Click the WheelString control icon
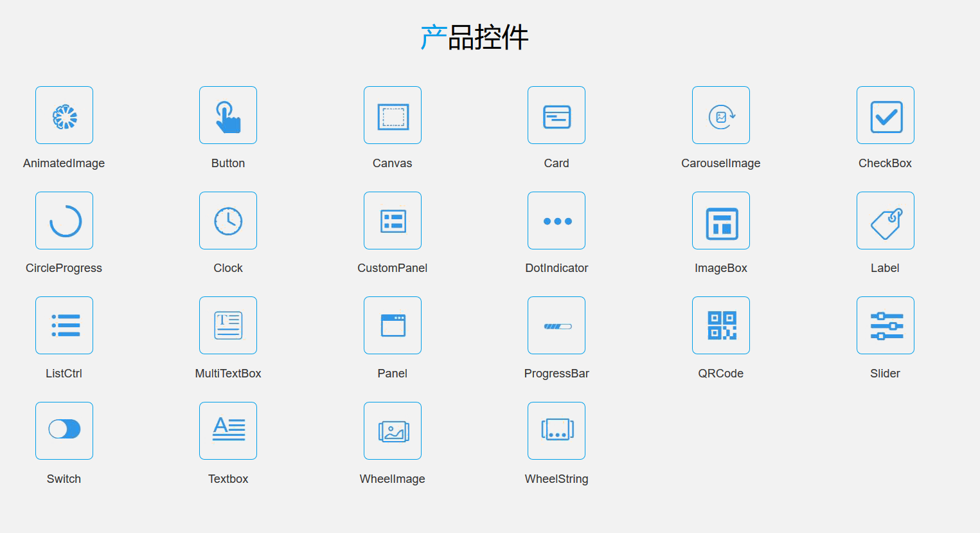The height and width of the screenshot is (533, 980). [557, 431]
